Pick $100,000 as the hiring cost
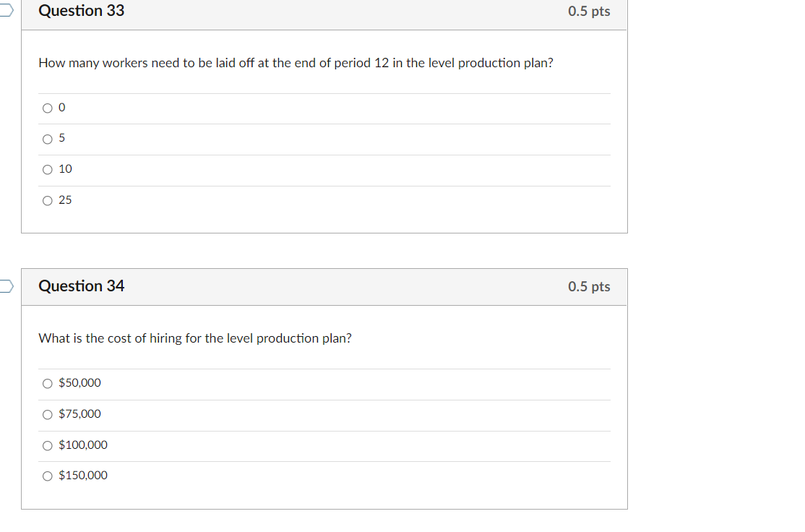Viewport: 805px width, 532px height. tap(48, 445)
